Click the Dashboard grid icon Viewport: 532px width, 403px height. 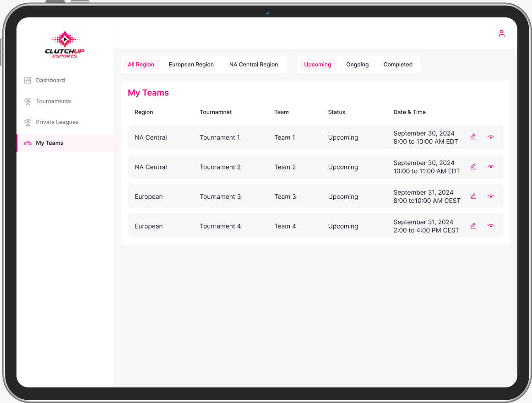pyautogui.click(x=27, y=81)
